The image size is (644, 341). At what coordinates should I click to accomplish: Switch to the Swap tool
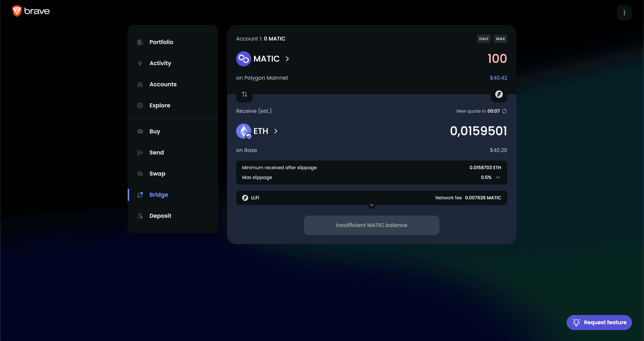click(x=157, y=174)
